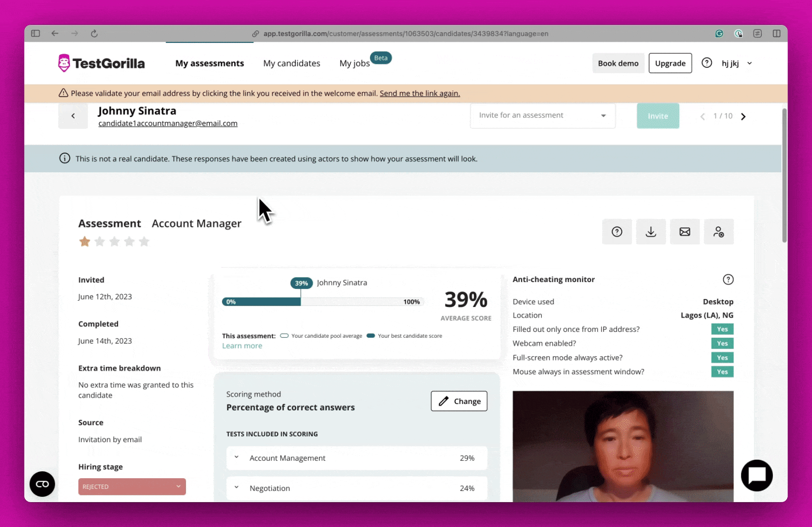Open My jobs tab
812x527 pixels.
(x=355, y=63)
